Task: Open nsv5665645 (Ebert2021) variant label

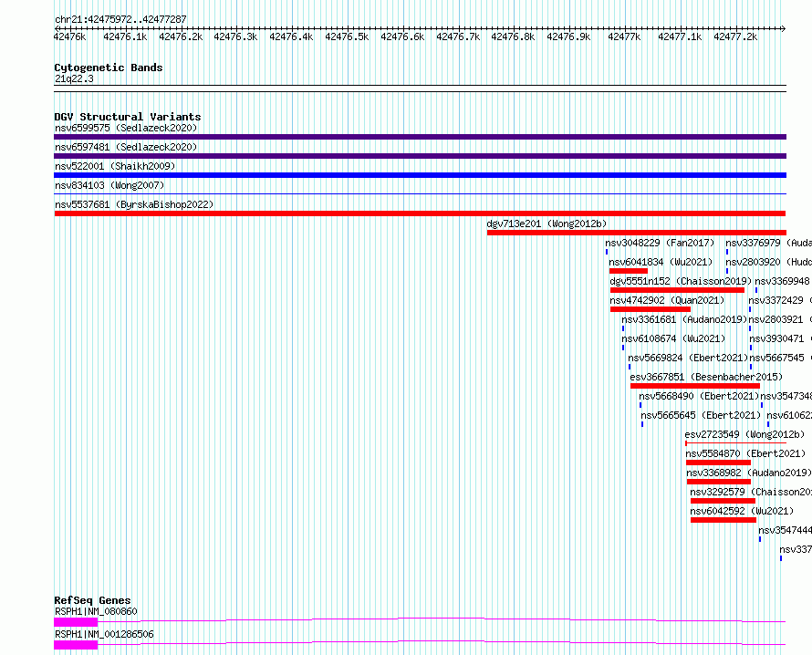Action: [702, 415]
